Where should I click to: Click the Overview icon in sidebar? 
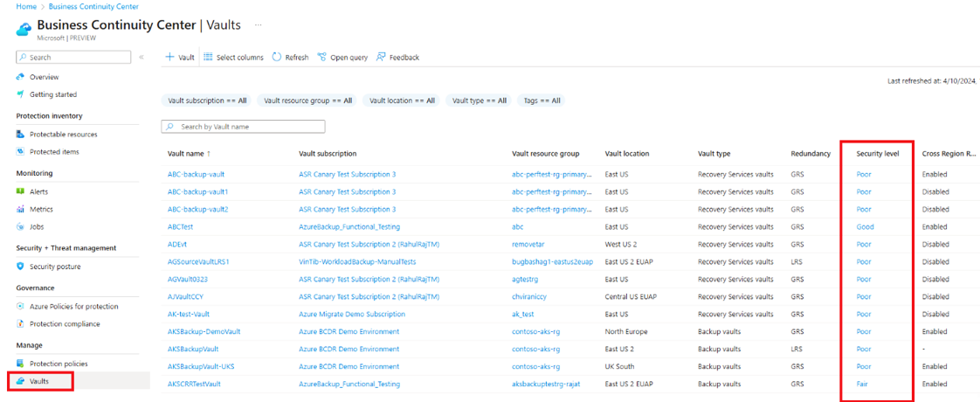pos(21,77)
